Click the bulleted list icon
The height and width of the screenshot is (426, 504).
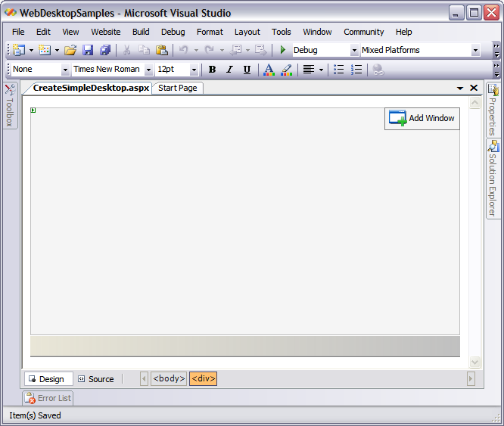(x=339, y=70)
